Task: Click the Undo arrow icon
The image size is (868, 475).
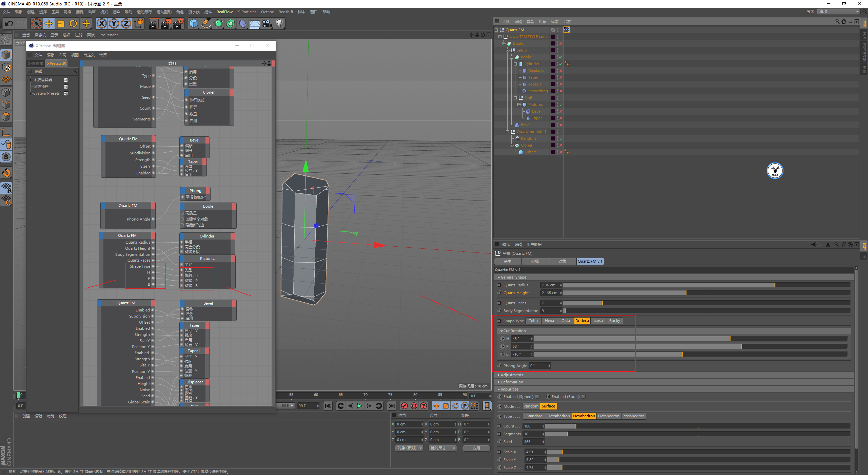Action: 9,23
